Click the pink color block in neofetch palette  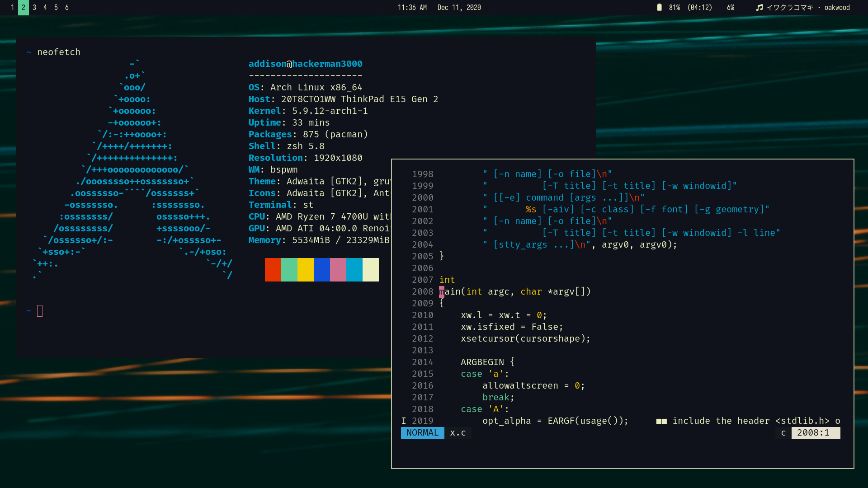click(x=338, y=270)
